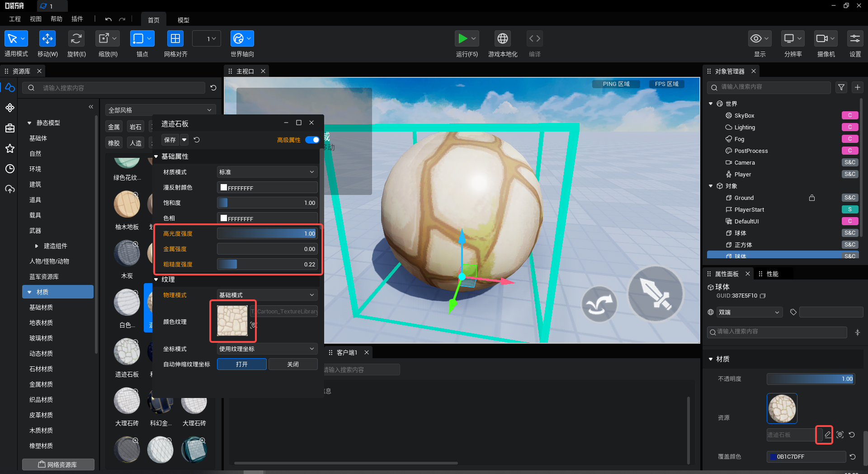Screen dimensions: 868x474
Task: Open the 材质模式 标准 dropdown
Action: tap(267, 172)
